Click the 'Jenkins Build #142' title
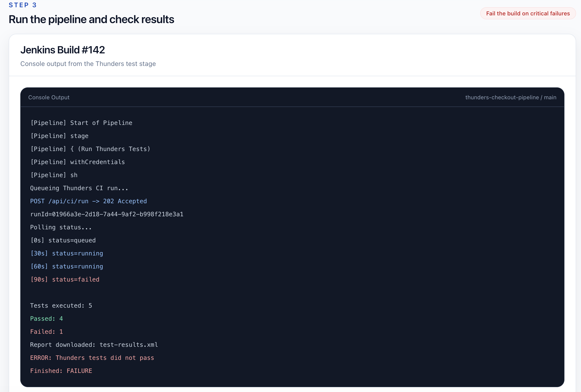Image resolution: width=581 pixels, height=392 pixels. click(63, 50)
